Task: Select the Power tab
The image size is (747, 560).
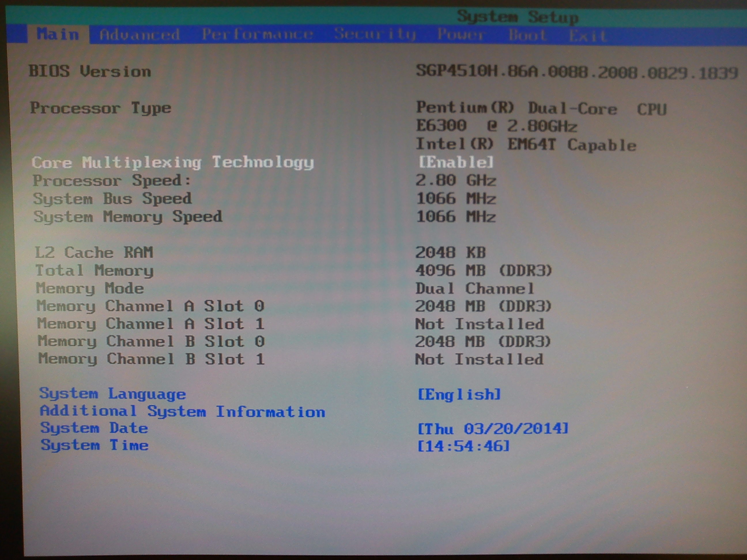Action: pos(461,34)
